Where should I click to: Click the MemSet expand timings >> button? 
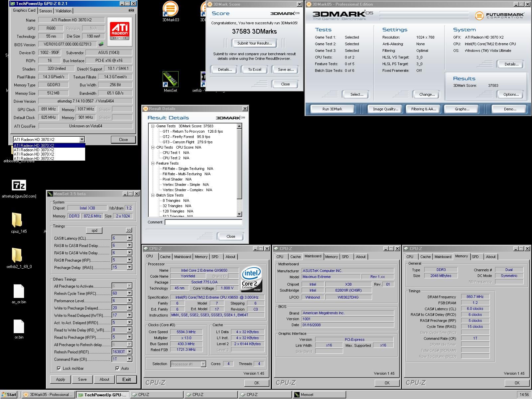(x=129, y=230)
